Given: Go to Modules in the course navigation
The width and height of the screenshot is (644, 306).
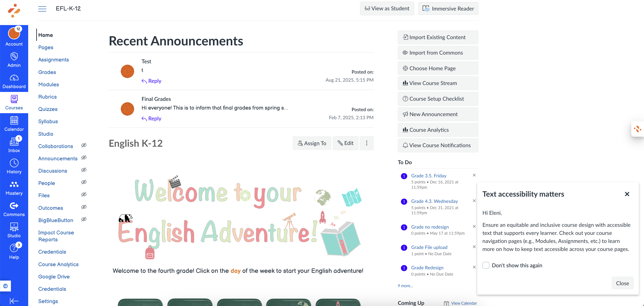Looking at the screenshot, I should (49, 85).
